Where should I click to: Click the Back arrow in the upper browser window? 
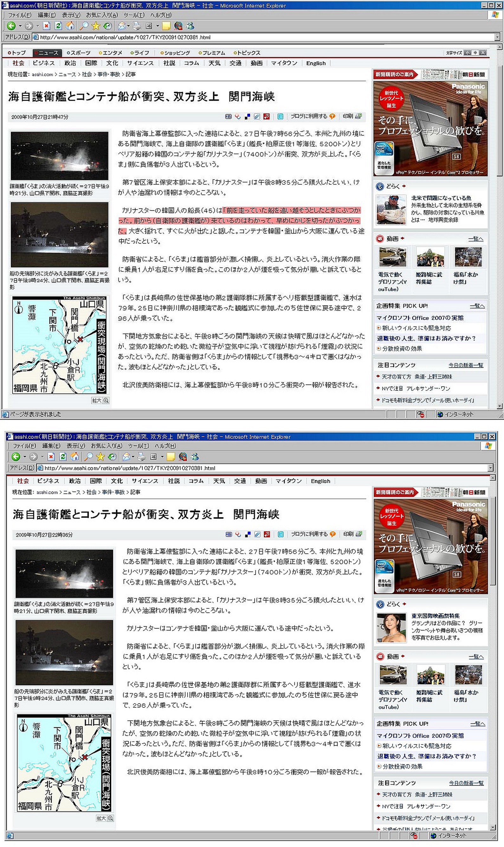(11, 26)
